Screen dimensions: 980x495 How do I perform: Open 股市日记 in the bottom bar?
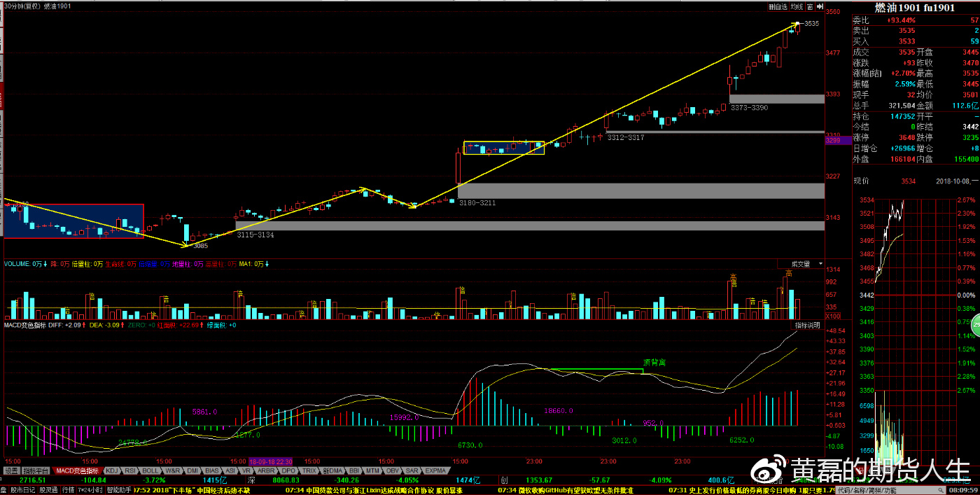(22, 489)
